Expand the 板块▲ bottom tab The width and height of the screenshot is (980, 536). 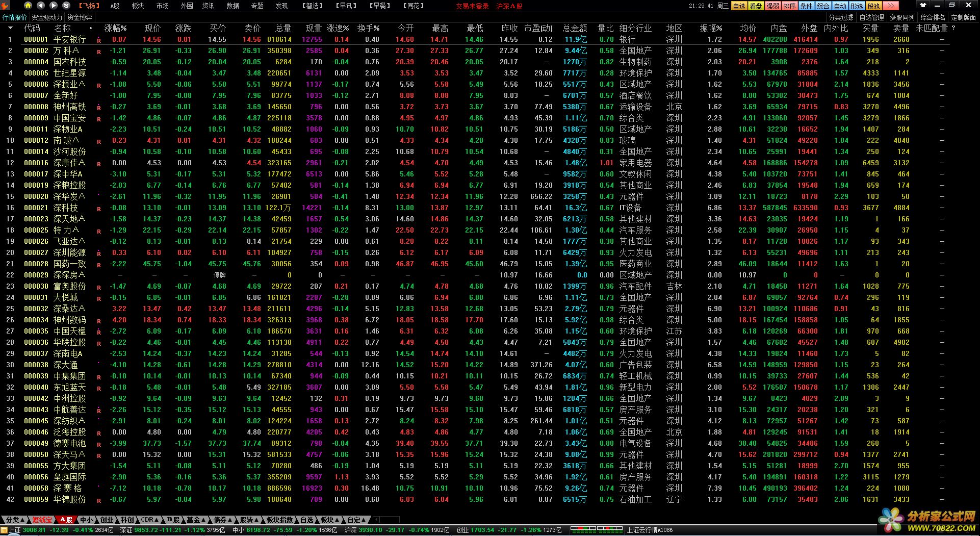[x=329, y=520]
